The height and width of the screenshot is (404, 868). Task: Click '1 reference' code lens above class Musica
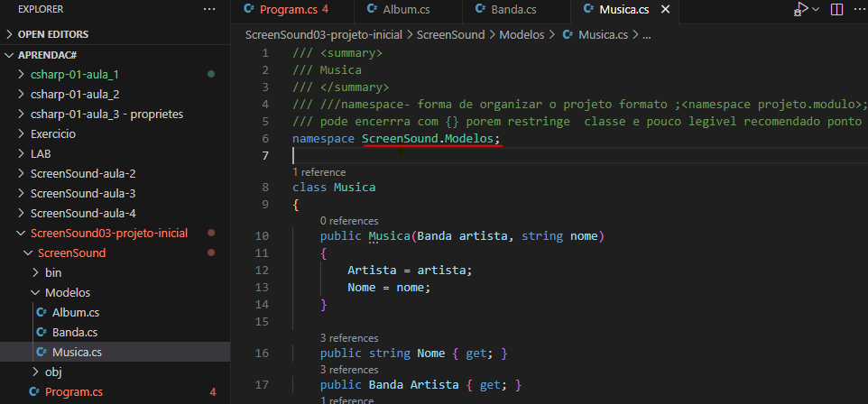(319, 171)
